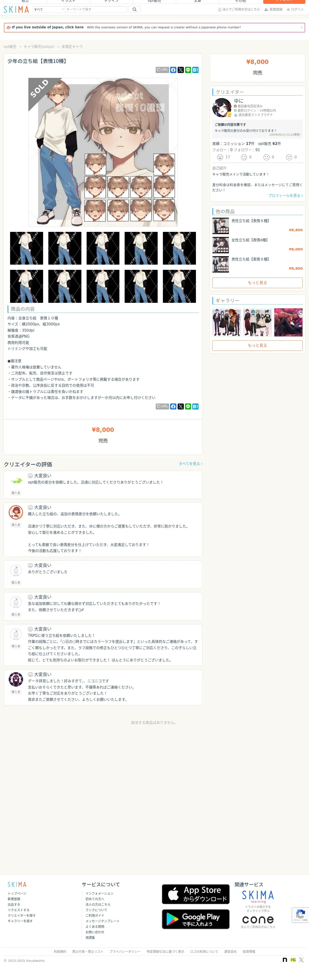The height and width of the screenshot is (980, 309).
Task: Click the footer SKIMA logo
Action: 17,885
